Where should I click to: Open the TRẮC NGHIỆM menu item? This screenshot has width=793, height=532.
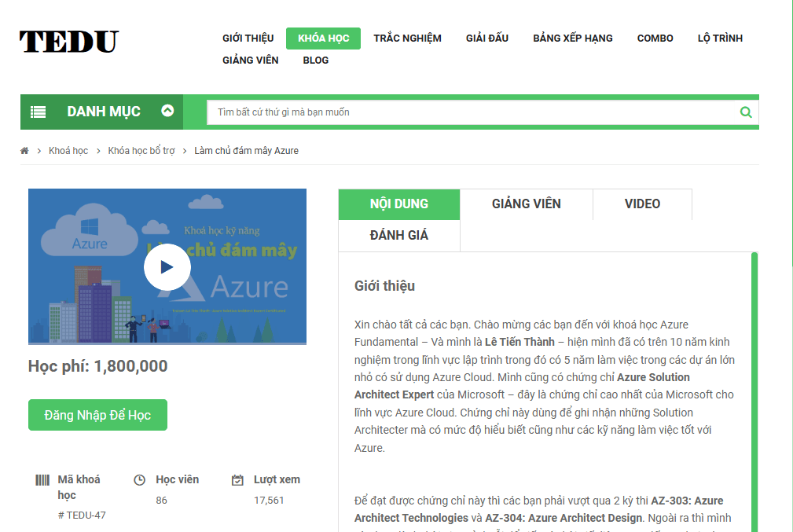pyautogui.click(x=407, y=39)
